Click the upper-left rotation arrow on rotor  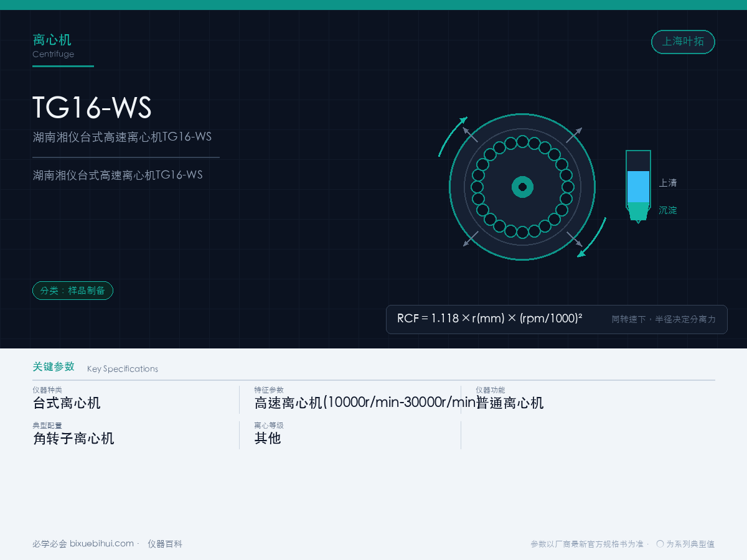[x=451, y=136]
